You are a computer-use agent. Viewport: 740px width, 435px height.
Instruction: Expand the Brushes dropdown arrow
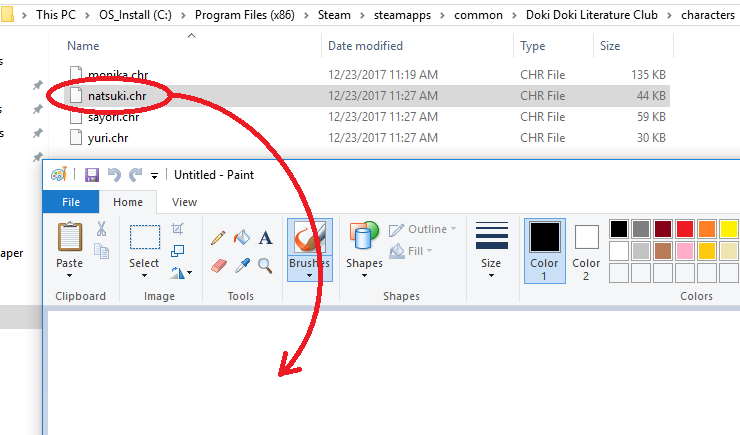(x=309, y=276)
